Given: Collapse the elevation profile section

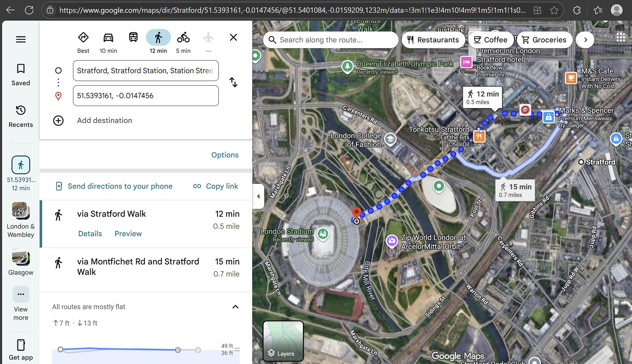Looking at the screenshot, I should [x=235, y=307].
